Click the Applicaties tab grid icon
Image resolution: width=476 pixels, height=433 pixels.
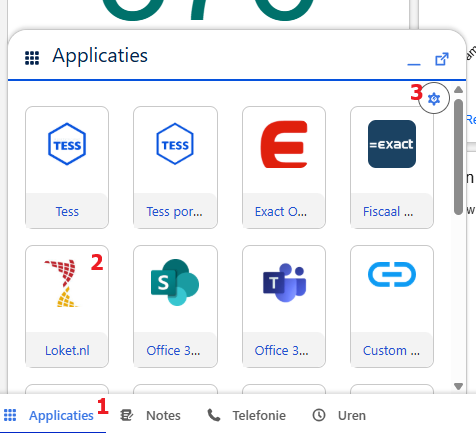[x=10, y=415]
